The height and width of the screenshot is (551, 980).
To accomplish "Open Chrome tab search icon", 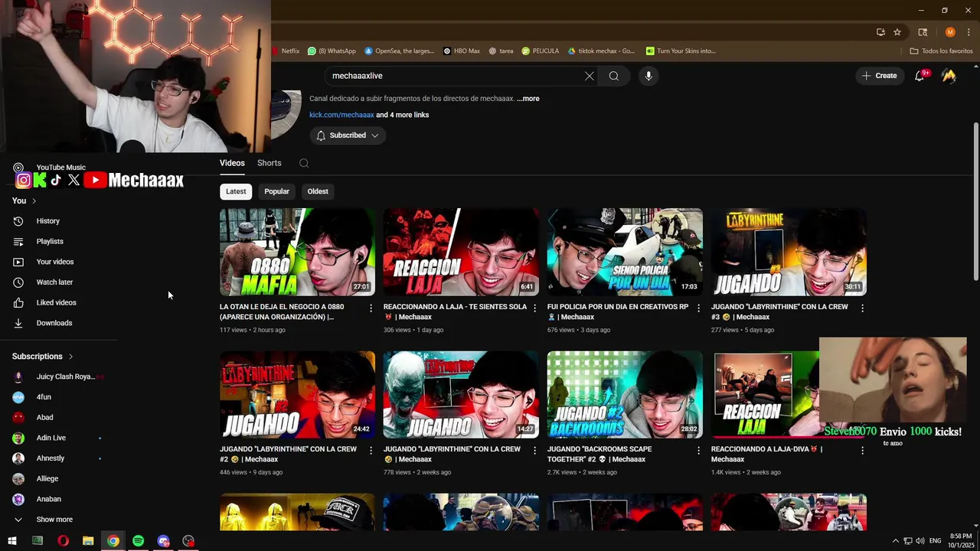I will pyautogui.click(x=923, y=32).
